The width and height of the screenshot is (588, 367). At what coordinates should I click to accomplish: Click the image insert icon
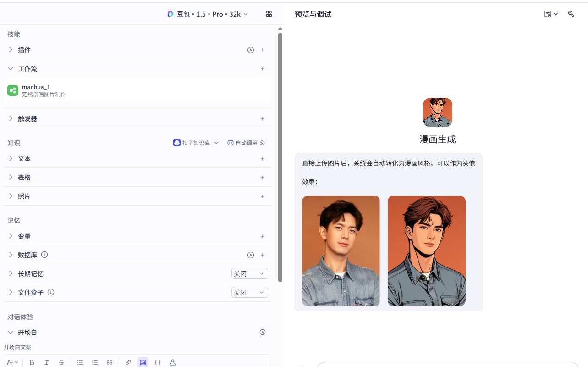tap(143, 362)
